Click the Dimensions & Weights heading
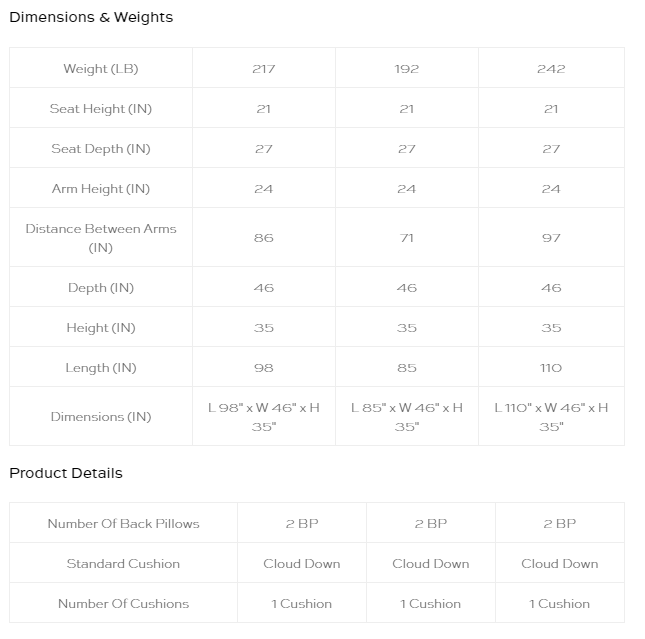The height and width of the screenshot is (639, 645). [91, 17]
